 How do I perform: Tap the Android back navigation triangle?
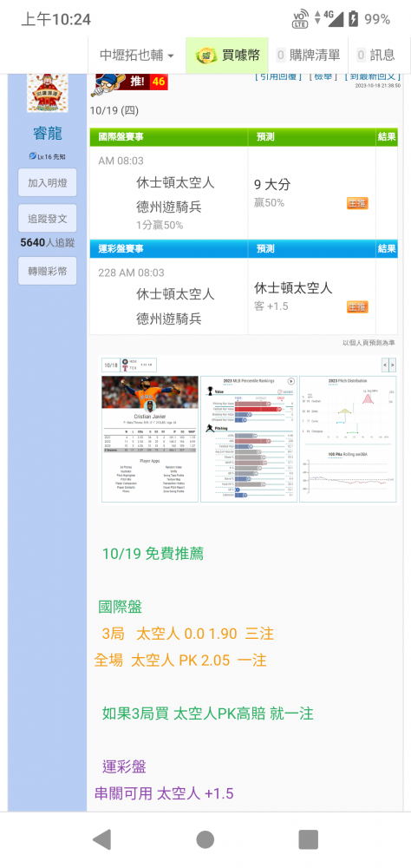pos(102,839)
